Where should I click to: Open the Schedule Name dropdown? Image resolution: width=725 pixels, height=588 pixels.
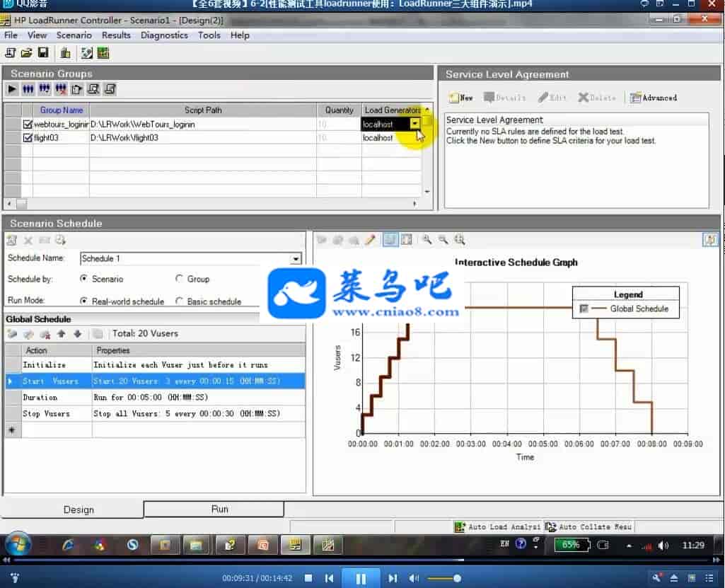[x=296, y=259]
